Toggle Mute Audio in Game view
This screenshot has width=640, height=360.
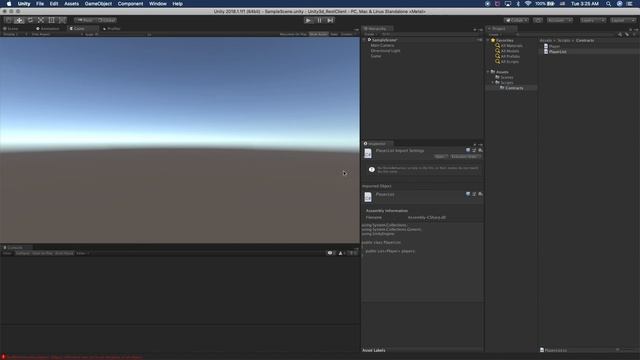point(318,34)
